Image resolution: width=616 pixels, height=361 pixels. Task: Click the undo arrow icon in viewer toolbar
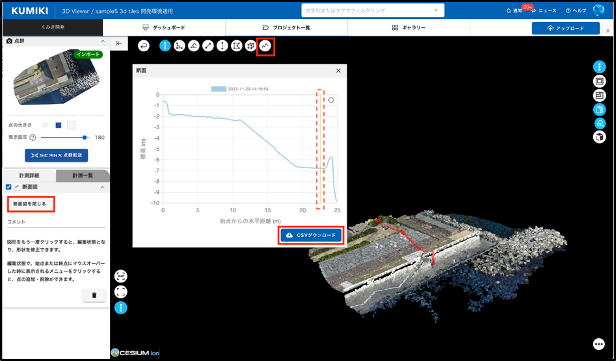pyautogui.click(x=144, y=46)
